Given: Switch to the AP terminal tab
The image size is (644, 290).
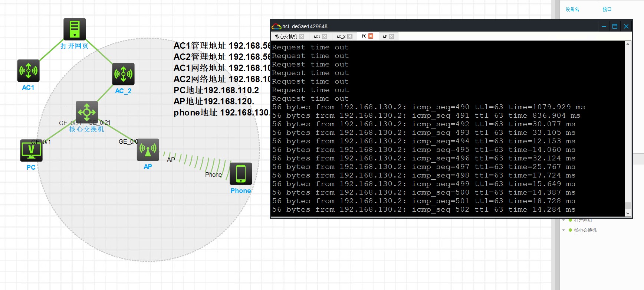Looking at the screenshot, I should click(x=385, y=36).
